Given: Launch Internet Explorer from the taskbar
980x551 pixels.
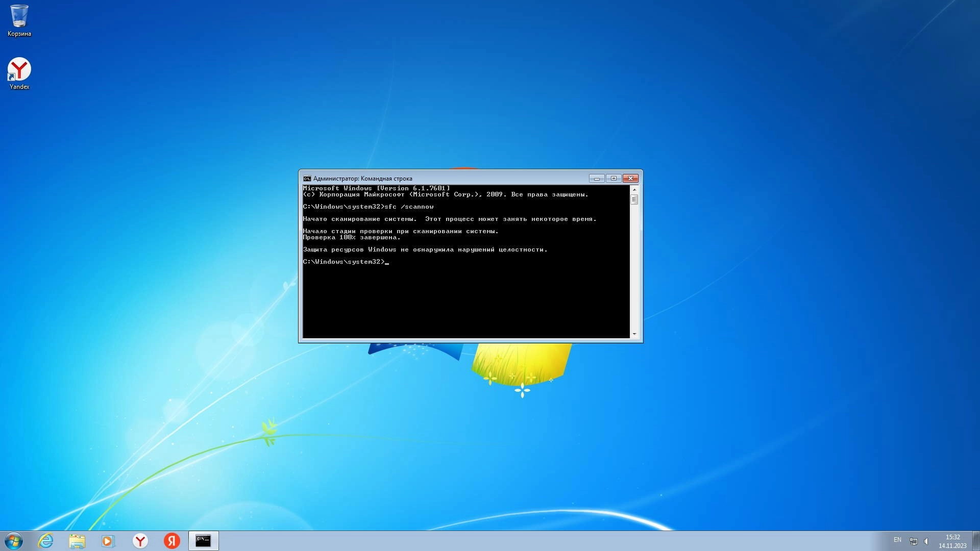Looking at the screenshot, I should [45, 541].
